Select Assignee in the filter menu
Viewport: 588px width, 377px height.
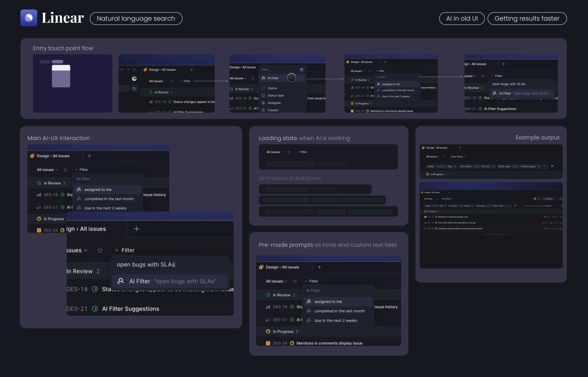pos(274,103)
